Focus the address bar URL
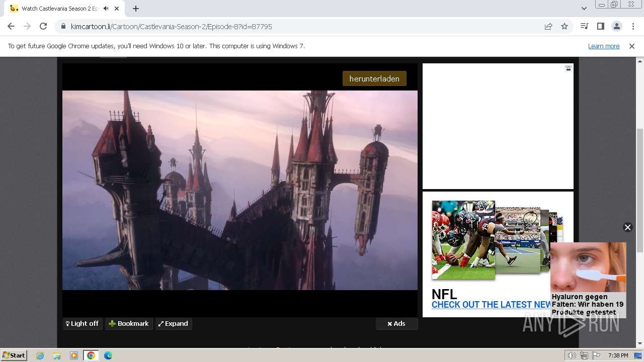Viewport: 644px width, 362px height. [172, 26]
